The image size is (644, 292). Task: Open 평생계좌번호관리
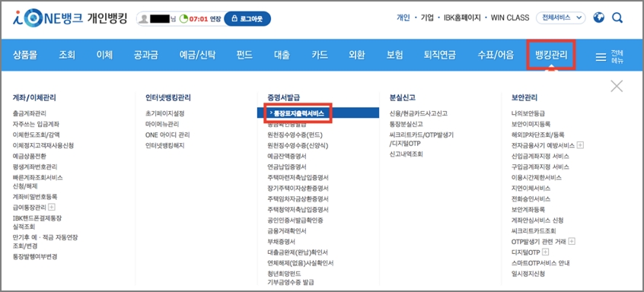tap(35, 167)
